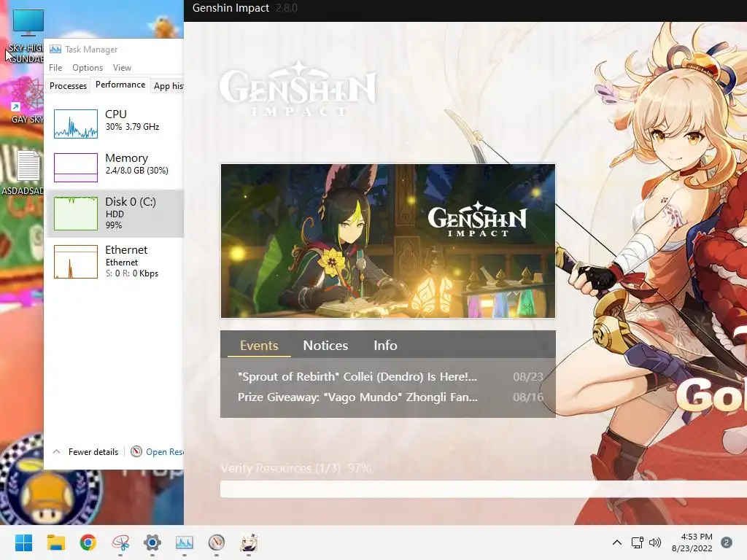The height and width of the screenshot is (560, 747).
Task: Open the Windows Start menu
Action: (23, 542)
